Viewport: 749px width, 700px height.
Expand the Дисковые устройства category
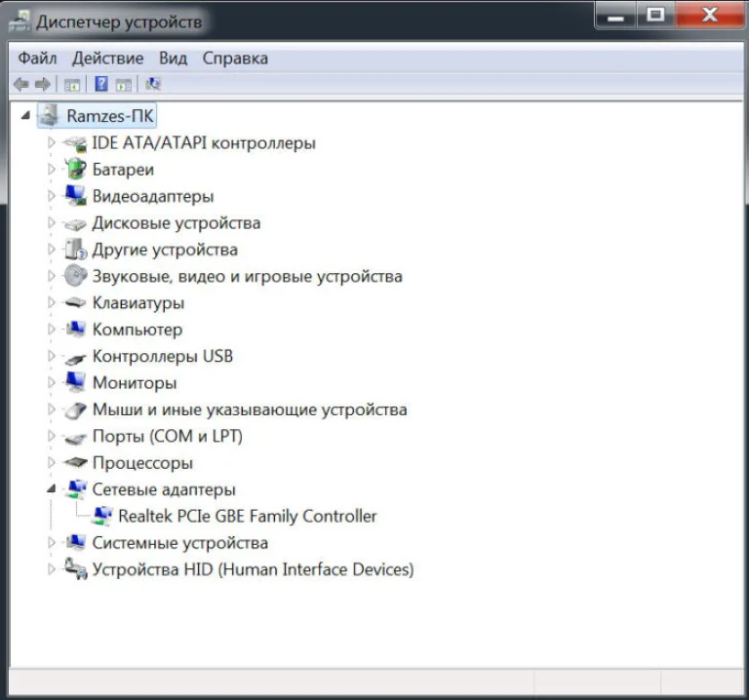(x=51, y=222)
